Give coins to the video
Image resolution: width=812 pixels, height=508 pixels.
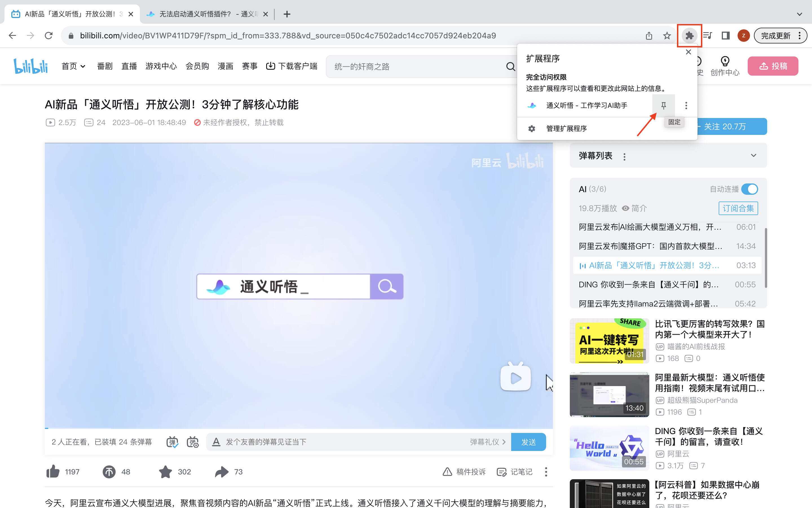point(109,472)
